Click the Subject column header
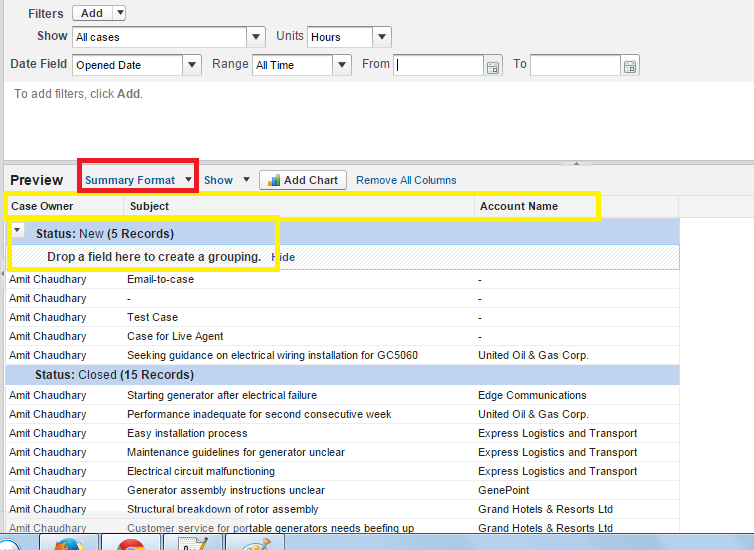The height and width of the screenshot is (550, 754). coord(149,206)
